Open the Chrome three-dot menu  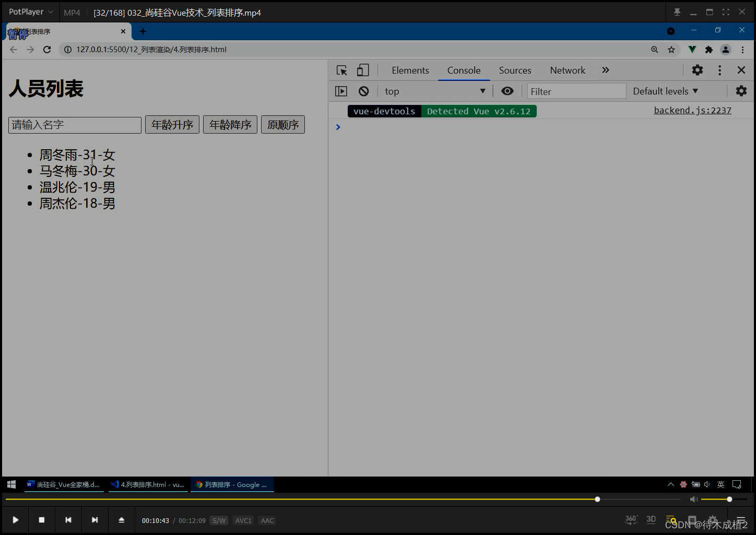pos(742,50)
